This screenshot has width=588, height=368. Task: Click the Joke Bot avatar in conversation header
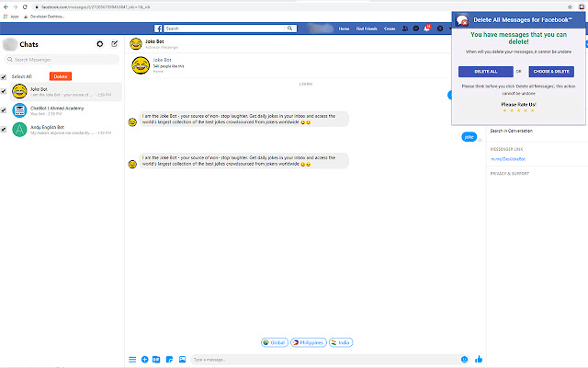point(136,43)
